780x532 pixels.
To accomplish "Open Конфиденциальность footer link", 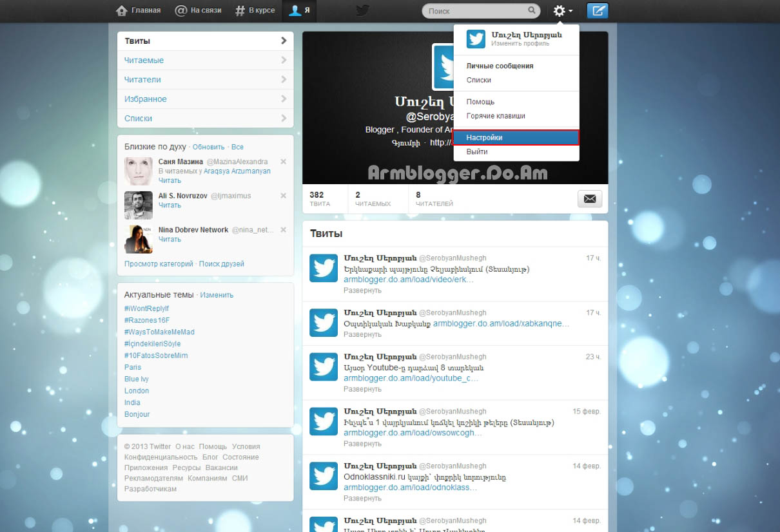I will 161,457.
